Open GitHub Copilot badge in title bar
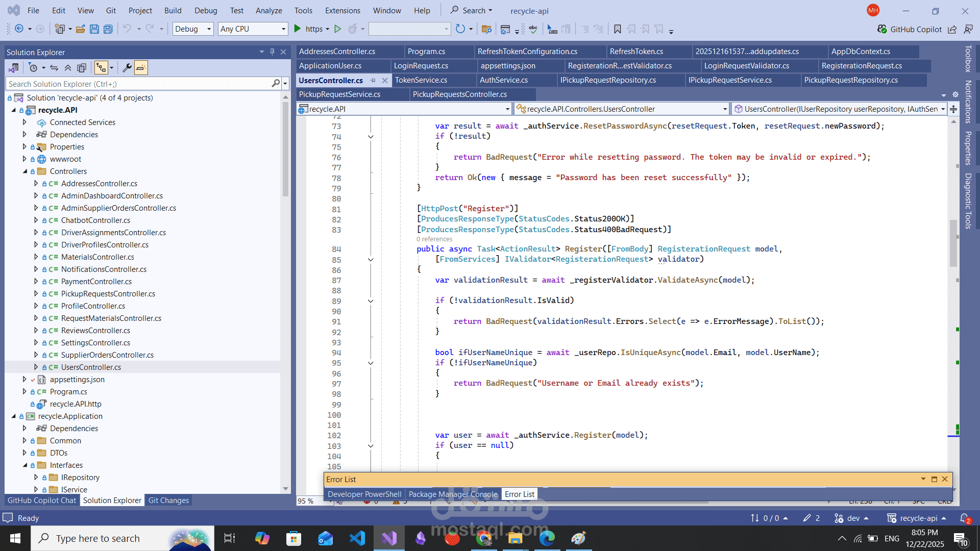 click(x=909, y=29)
